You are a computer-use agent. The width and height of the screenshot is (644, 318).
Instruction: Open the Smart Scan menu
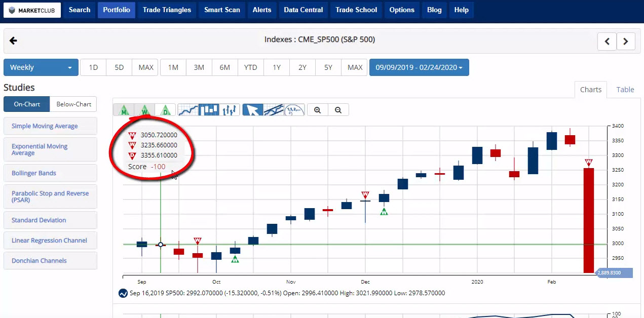(x=222, y=10)
